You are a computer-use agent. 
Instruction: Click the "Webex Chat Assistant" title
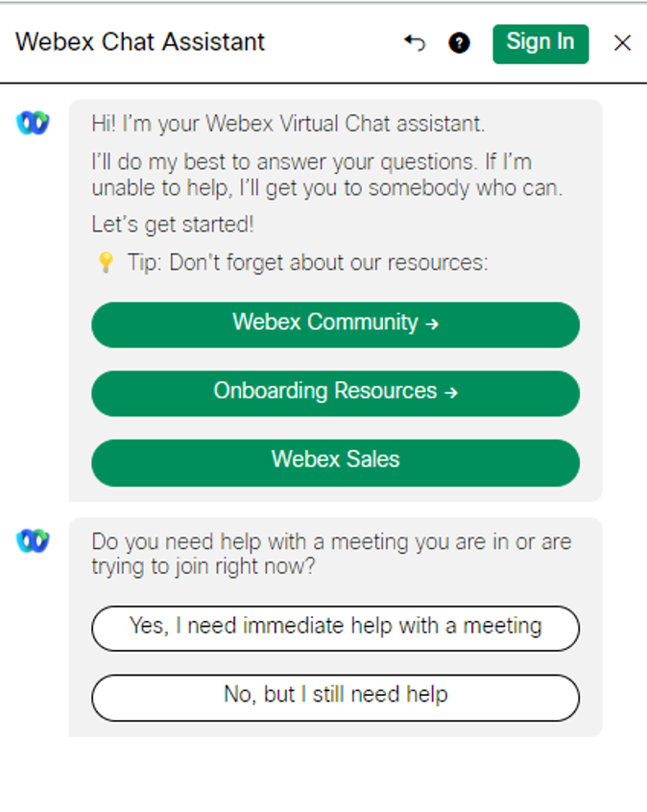tap(140, 43)
